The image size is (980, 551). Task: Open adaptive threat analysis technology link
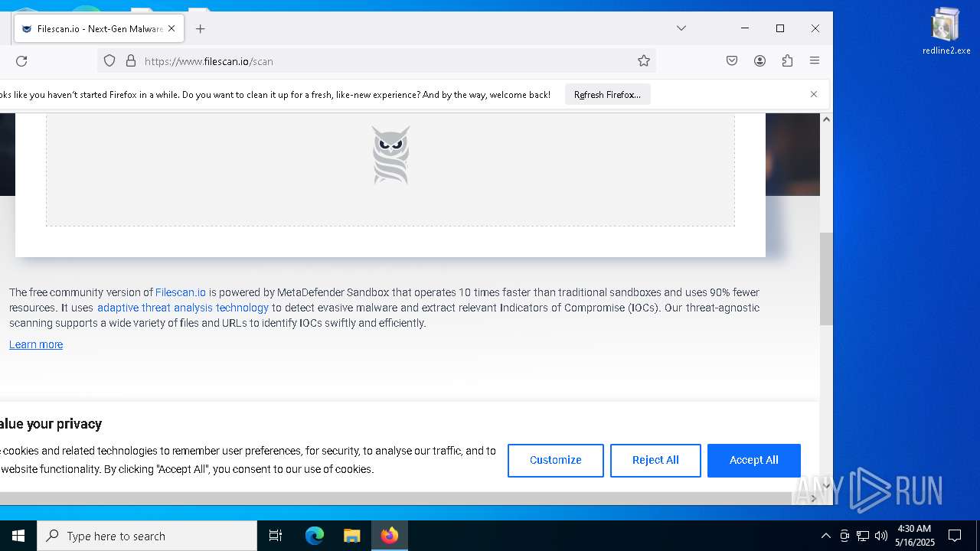(183, 308)
